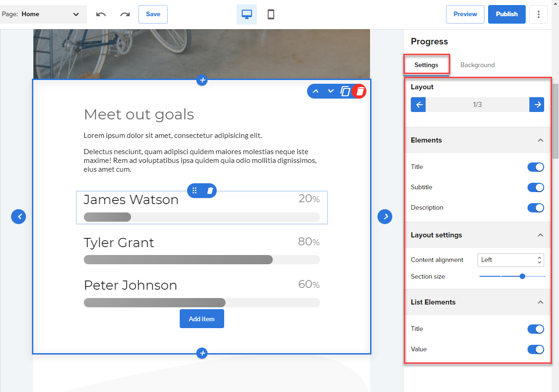Click the Add item button

pyautogui.click(x=201, y=319)
